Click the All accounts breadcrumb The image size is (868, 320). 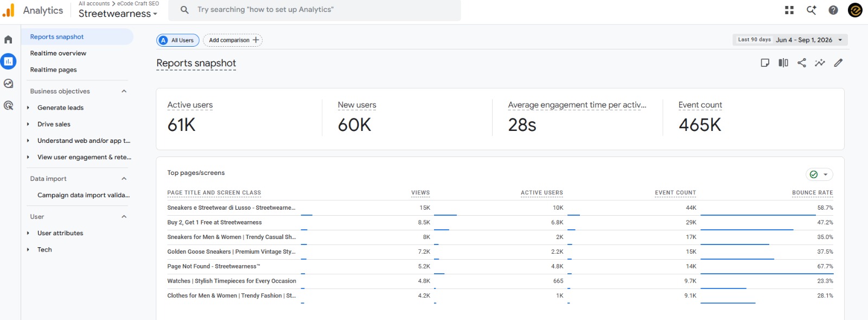point(94,3)
